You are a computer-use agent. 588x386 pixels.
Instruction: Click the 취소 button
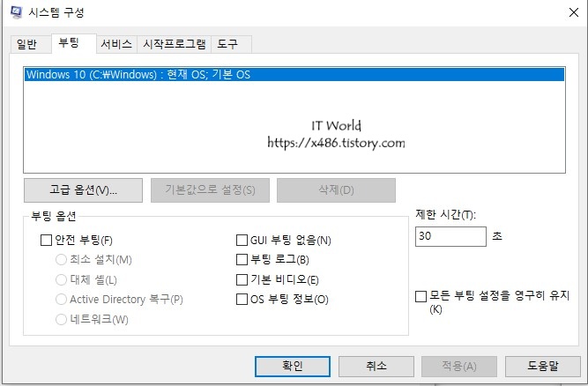click(x=376, y=366)
